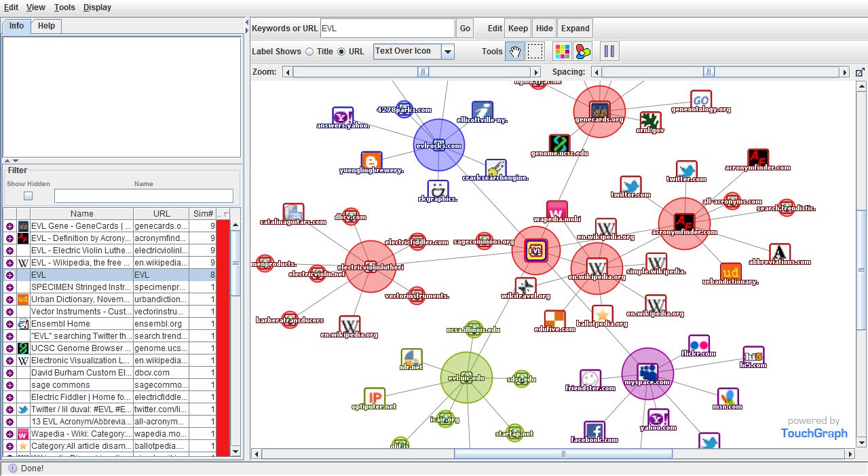868x476 pixels.
Task: Select the hi5.com node icon
Action: click(x=753, y=356)
